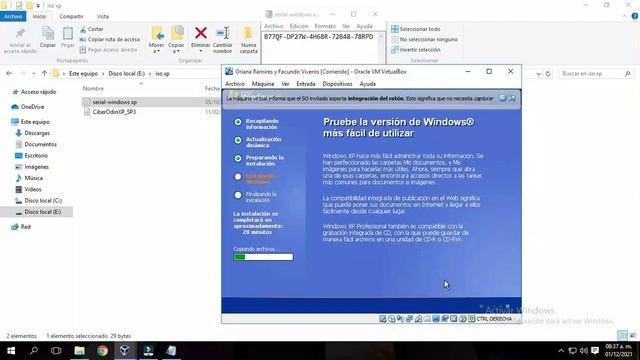The image size is (640, 360).
Task: Click the product key text in Notepad
Action: 318,37
